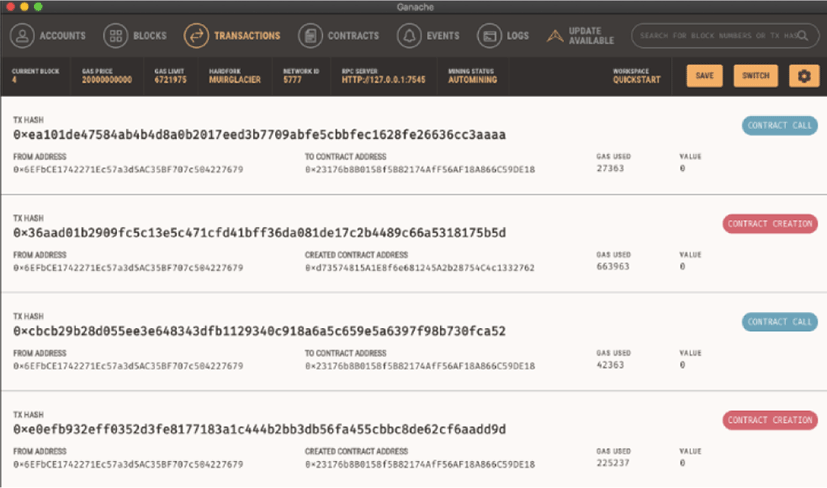Click the Accounts person icon
The image size is (827, 488).
coord(22,36)
